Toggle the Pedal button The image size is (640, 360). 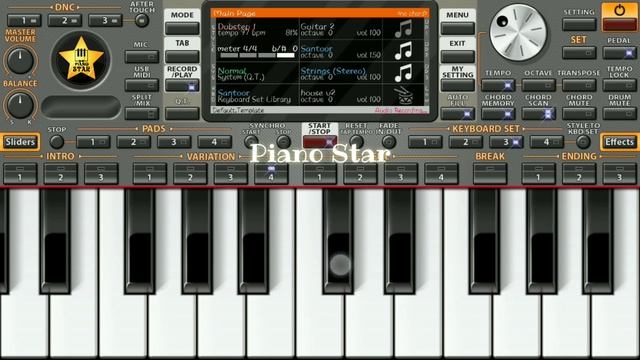coord(619,53)
